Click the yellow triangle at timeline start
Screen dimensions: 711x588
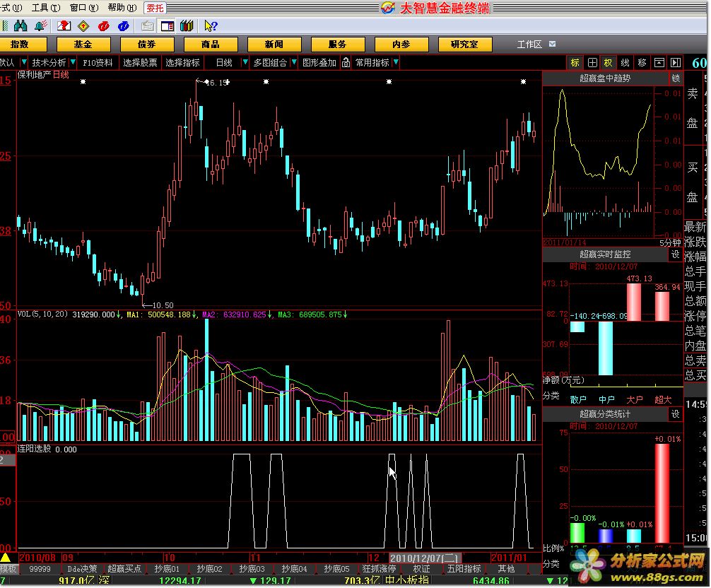click(x=5, y=557)
